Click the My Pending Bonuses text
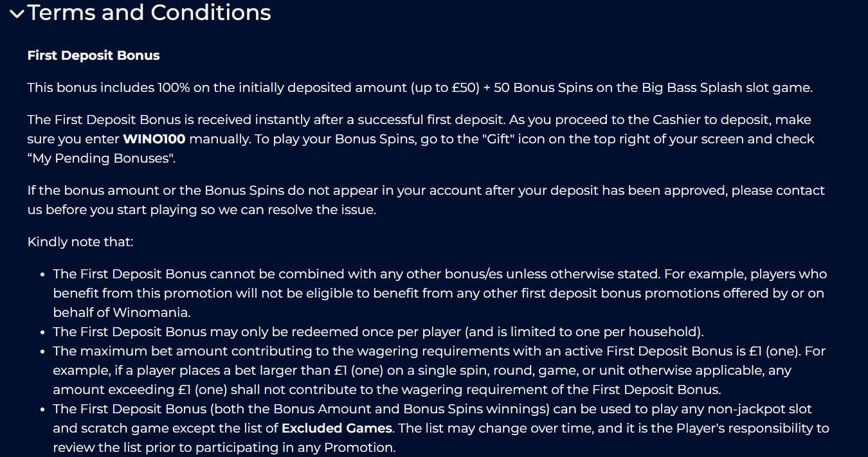Screen dimensions: 868x457 point(103,158)
